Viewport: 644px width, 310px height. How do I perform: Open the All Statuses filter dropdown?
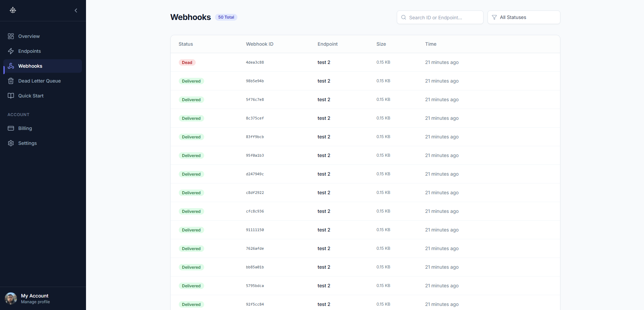[524, 17]
